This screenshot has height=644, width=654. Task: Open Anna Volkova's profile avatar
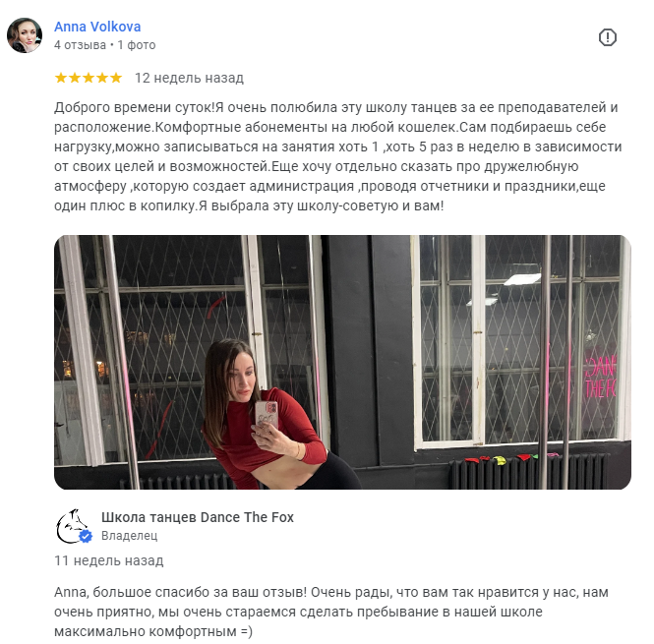(x=25, y=35)
